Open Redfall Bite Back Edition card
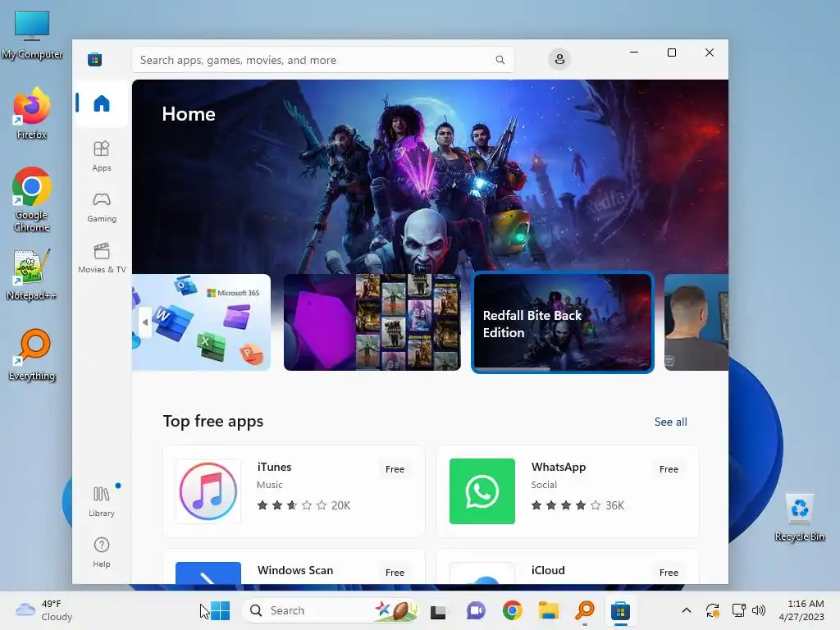 point(563,322)
